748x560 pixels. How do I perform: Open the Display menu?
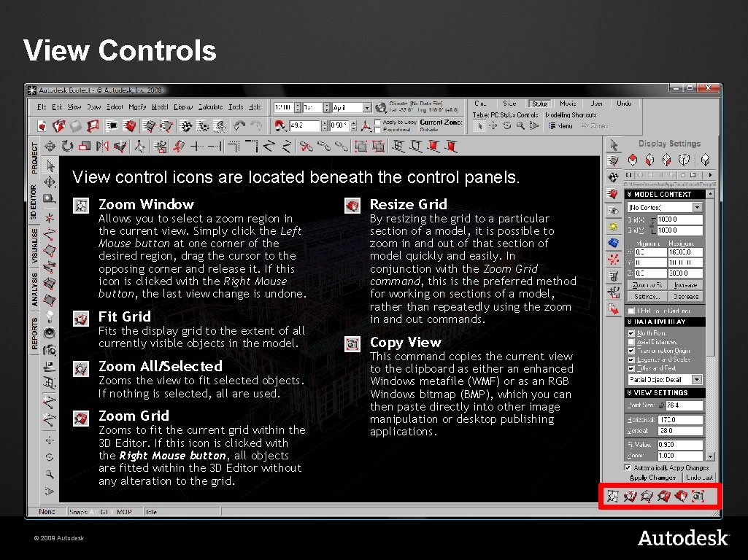coord(183,106)
